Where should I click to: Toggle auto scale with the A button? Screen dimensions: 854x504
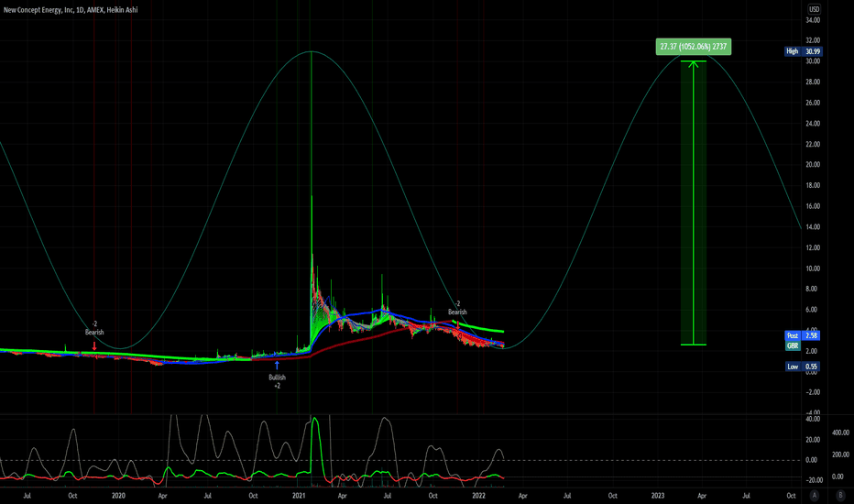815,495
